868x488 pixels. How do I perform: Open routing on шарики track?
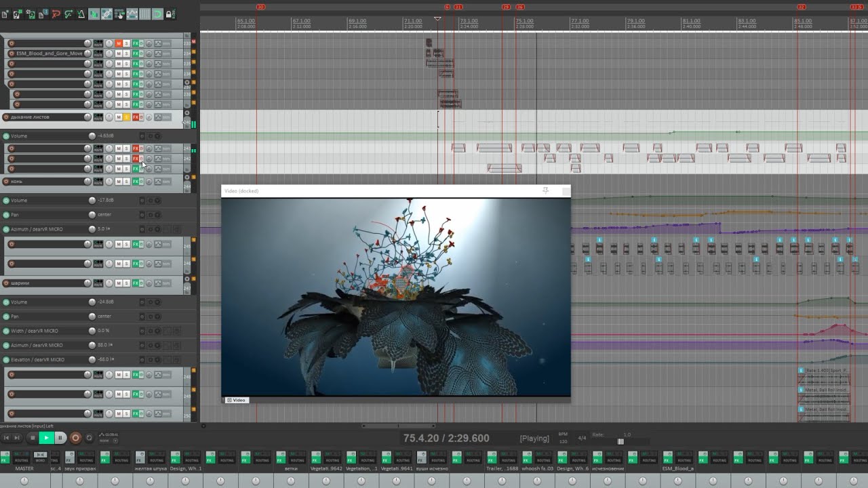pos(98,283)
